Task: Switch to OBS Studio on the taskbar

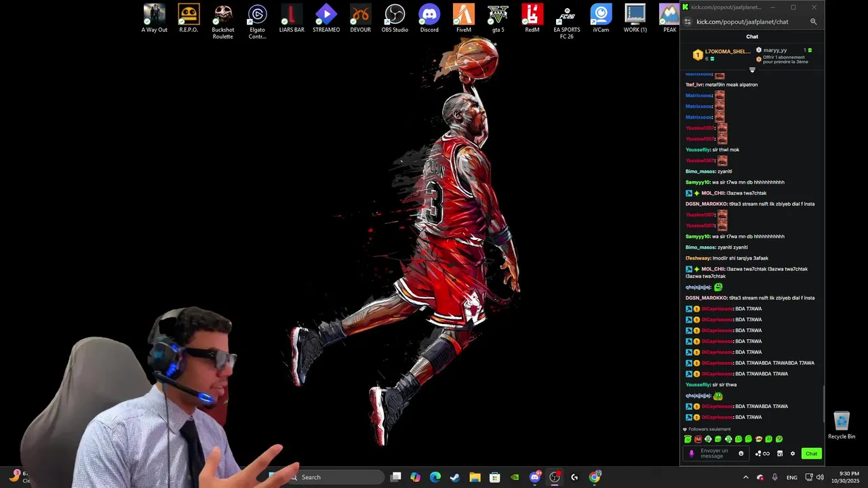Action: click(555, 477)
